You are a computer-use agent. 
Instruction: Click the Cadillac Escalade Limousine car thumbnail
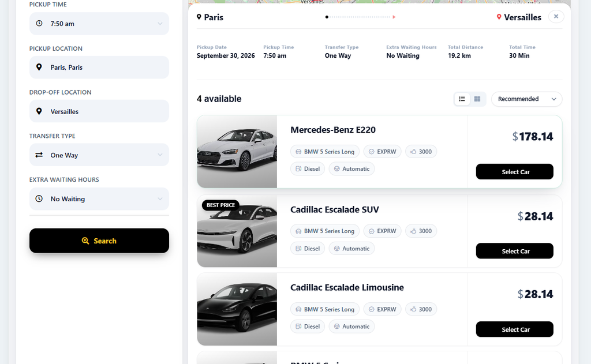[237, 309]
